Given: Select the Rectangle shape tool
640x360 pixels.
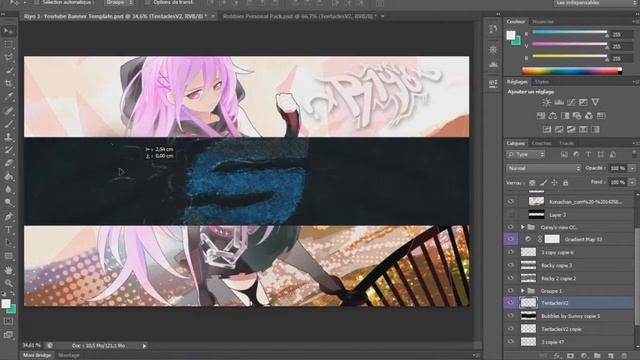Looking at the screenshot, I should 8,256.
